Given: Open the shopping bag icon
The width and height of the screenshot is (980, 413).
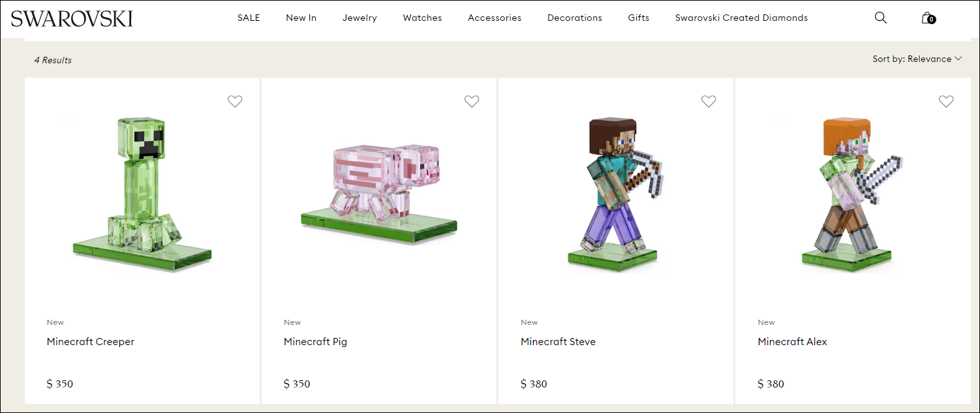Looking at the screenshot, I should point(928,18).
